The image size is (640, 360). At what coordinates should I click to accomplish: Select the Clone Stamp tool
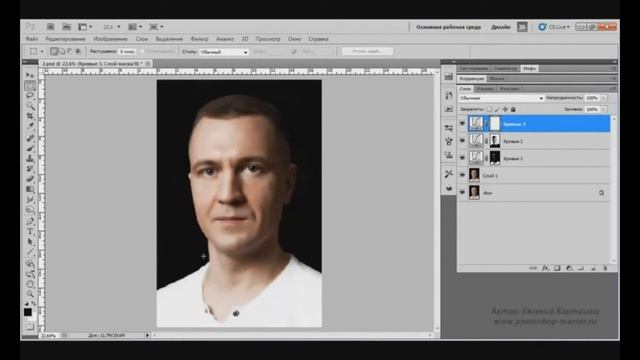[30, 158]
